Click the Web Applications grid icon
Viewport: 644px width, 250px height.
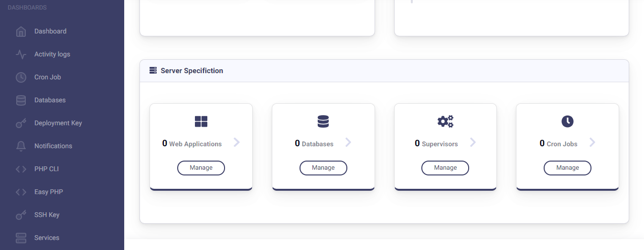pyautogui.click(x=201, y=121)
